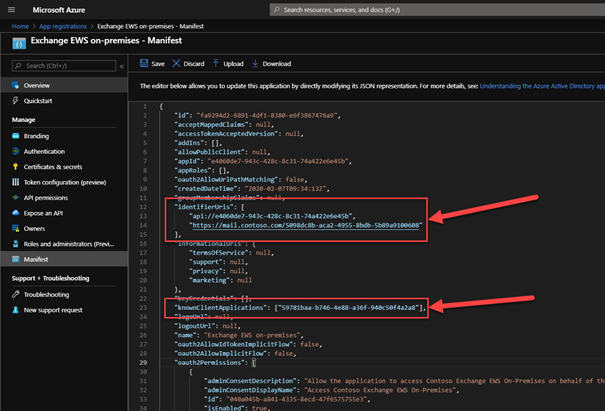The image size is (605, 411).
Task: Click the "name": "Exchange EWS on-premises" line
Action: coord(239,335)
